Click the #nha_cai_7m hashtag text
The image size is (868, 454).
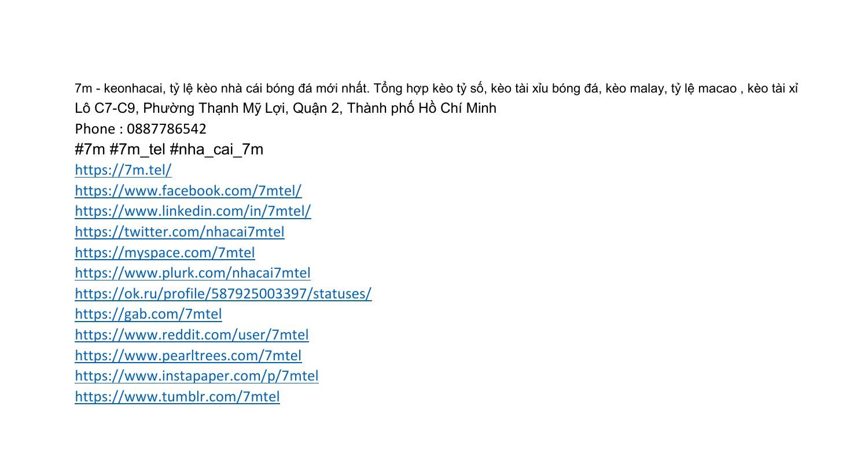(x=216, y=150)
